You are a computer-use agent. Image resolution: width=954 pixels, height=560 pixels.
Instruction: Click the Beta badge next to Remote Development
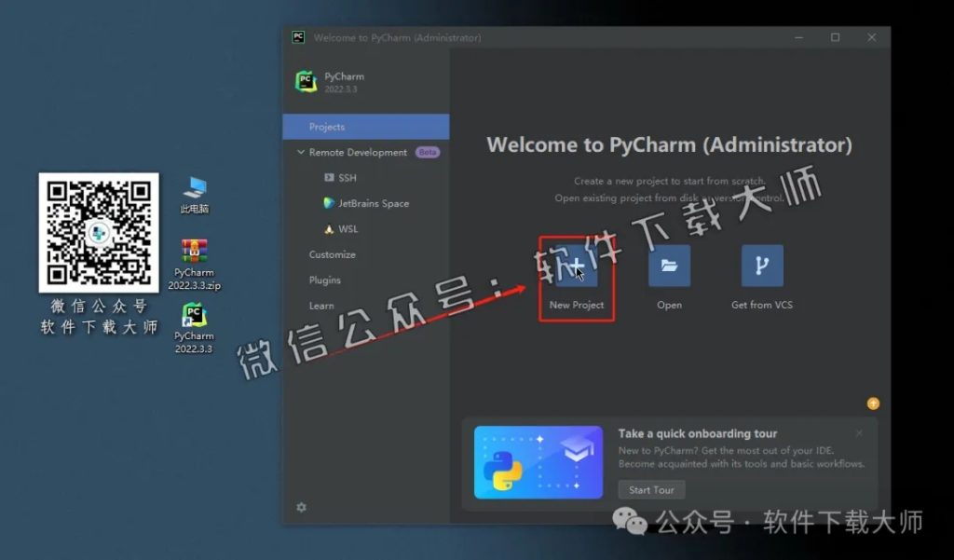pos(428,152)
